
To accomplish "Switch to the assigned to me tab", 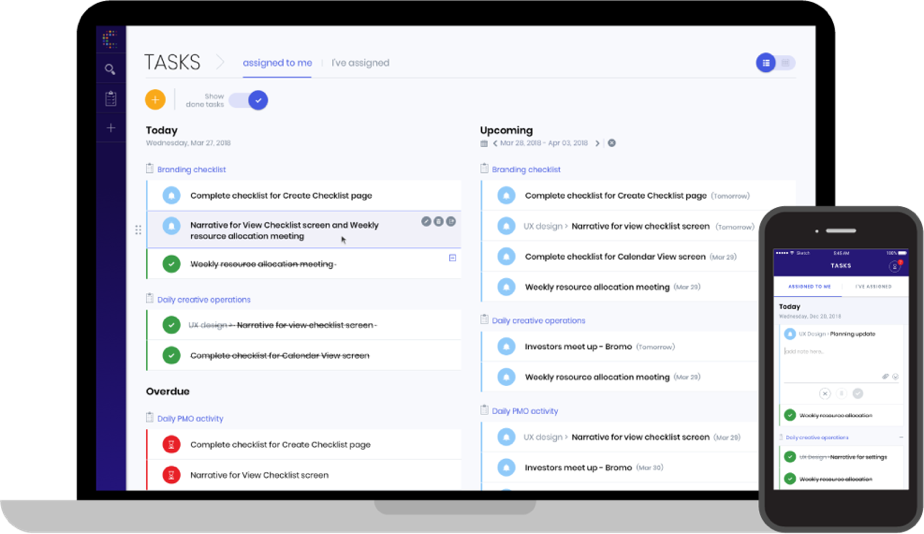I will (x=277, y=63).
